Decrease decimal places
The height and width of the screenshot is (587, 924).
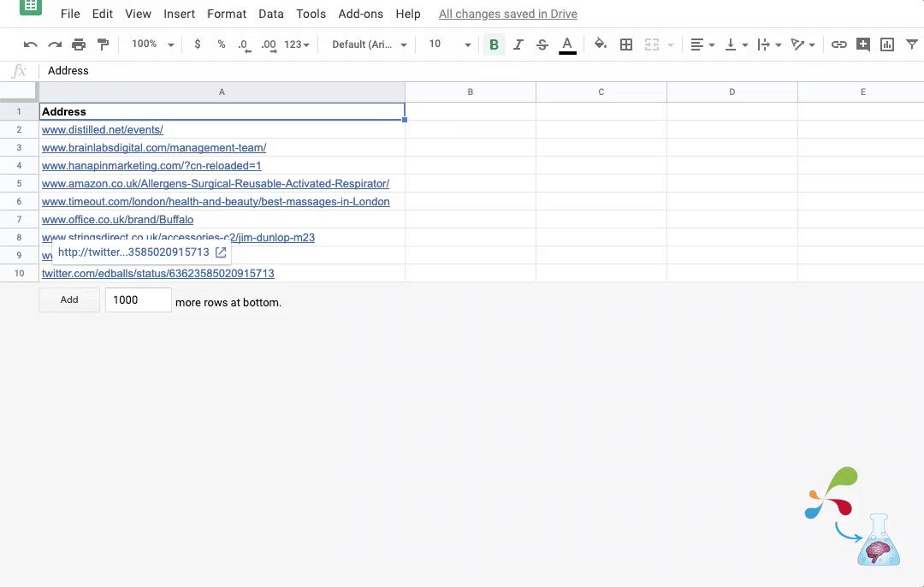(244, 44)
